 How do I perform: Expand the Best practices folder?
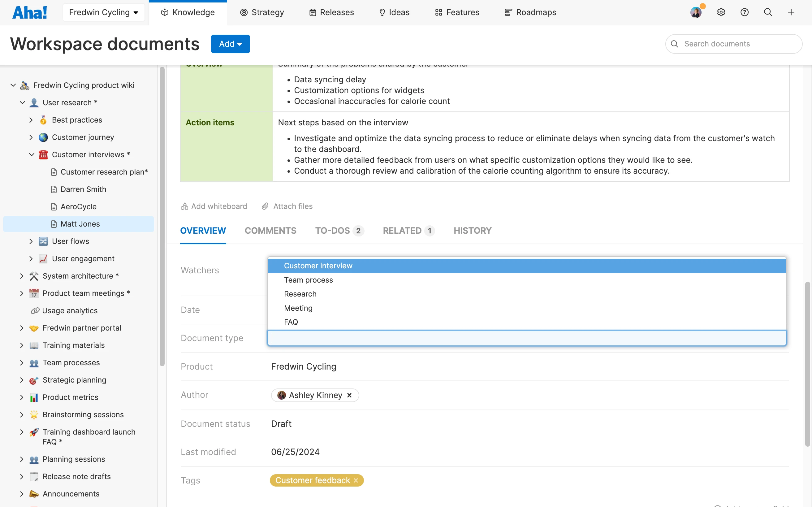(31, 120)
